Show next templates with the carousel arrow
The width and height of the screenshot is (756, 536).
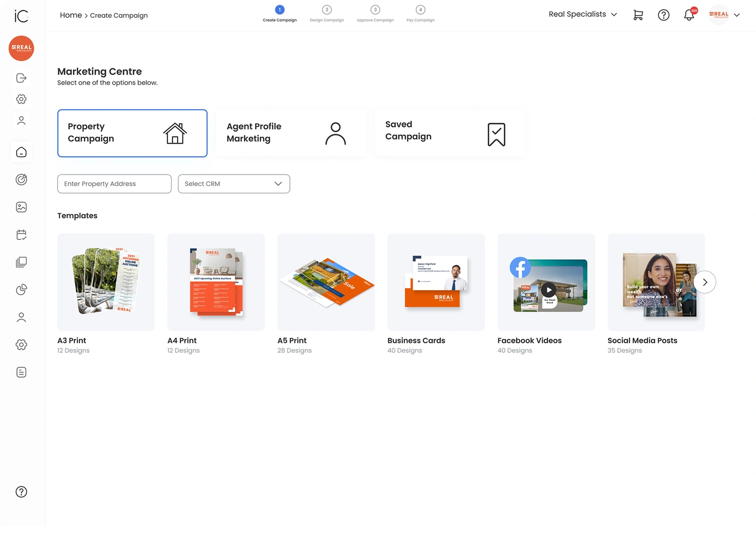point(705,282)
